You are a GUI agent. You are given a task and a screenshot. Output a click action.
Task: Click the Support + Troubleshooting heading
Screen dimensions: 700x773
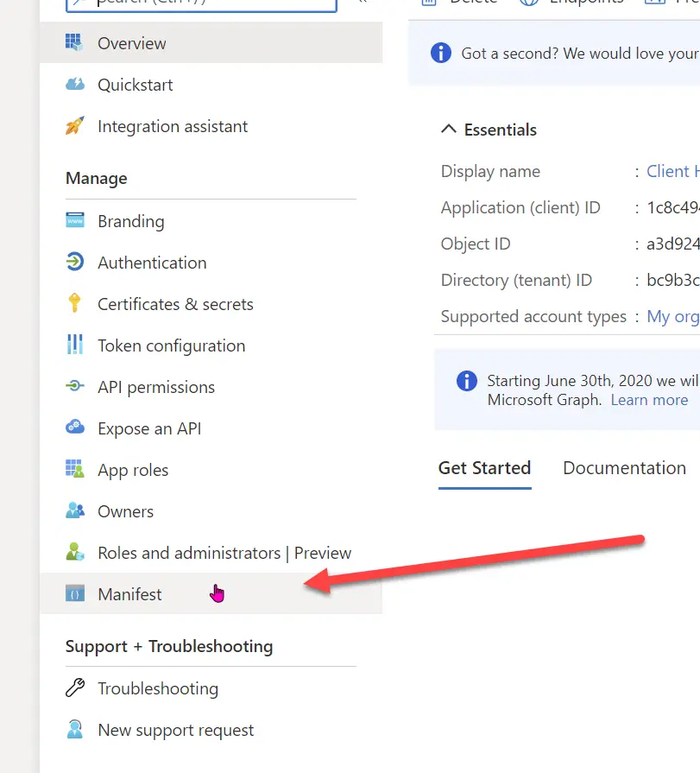[169, 646]
